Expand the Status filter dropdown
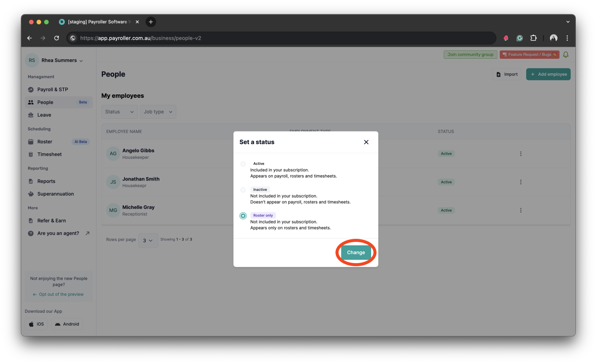The width and height of the screenshot is (597, 364). tap(119, 112)
